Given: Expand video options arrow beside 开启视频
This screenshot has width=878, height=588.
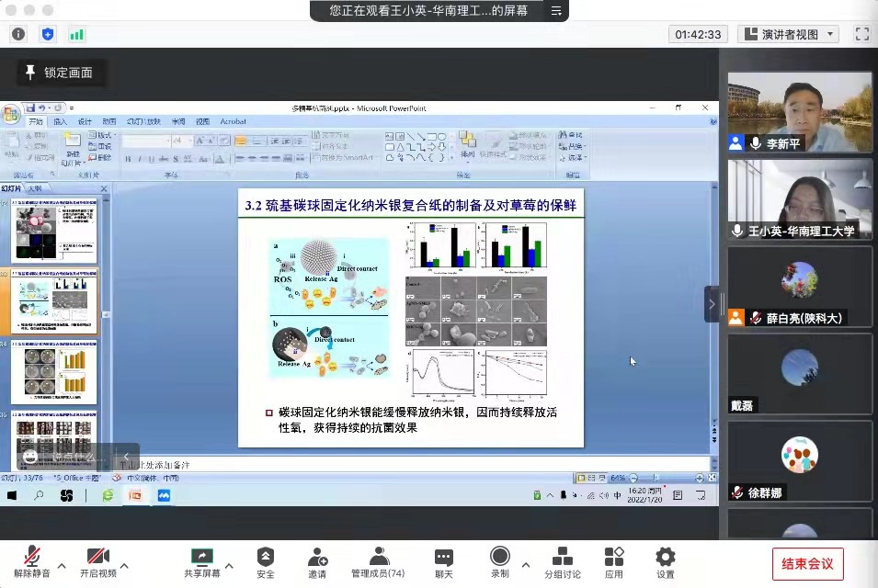Looking at the screenshot, I should (124, 565).
